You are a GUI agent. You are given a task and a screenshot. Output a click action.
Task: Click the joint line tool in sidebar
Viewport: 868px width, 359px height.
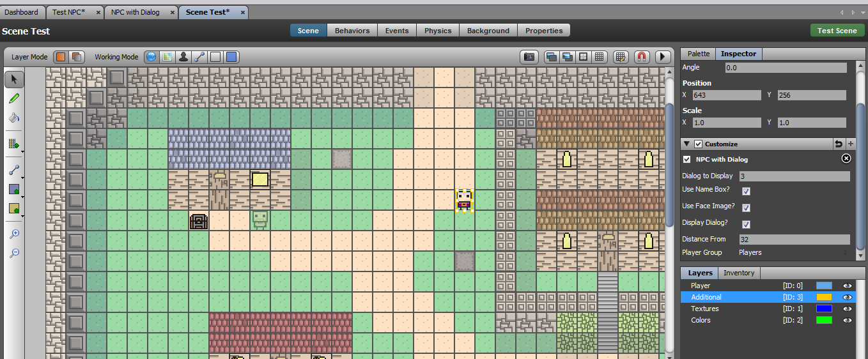click(13, 171)
